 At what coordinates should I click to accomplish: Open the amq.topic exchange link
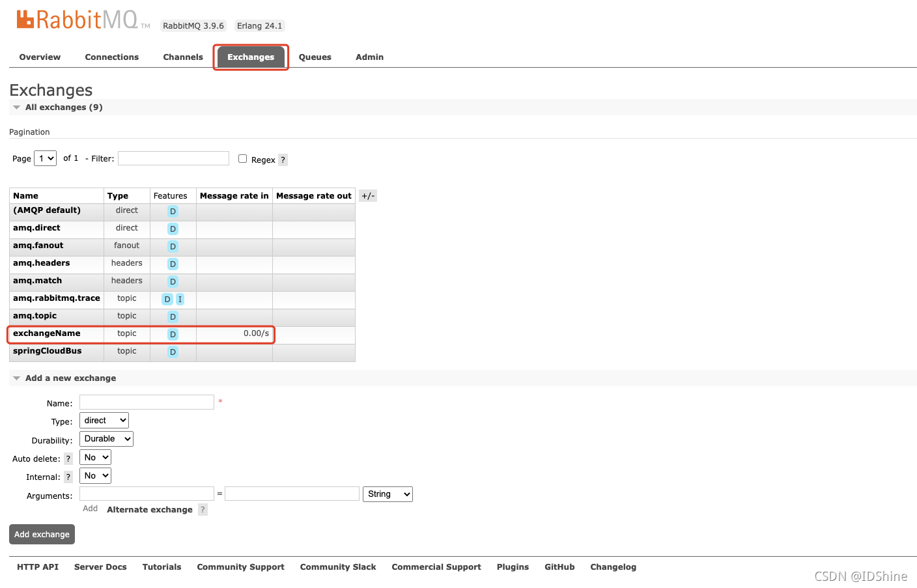click(35, 316)
